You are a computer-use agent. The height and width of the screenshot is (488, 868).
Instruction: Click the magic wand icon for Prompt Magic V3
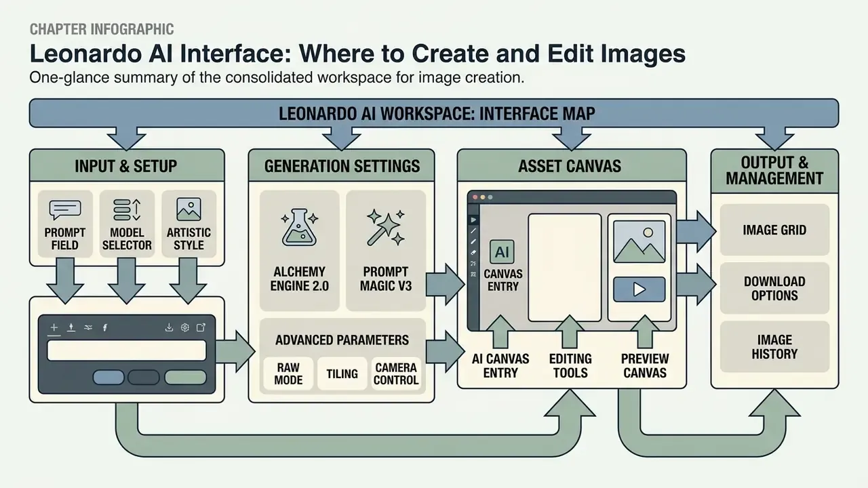tap(385, 228)
